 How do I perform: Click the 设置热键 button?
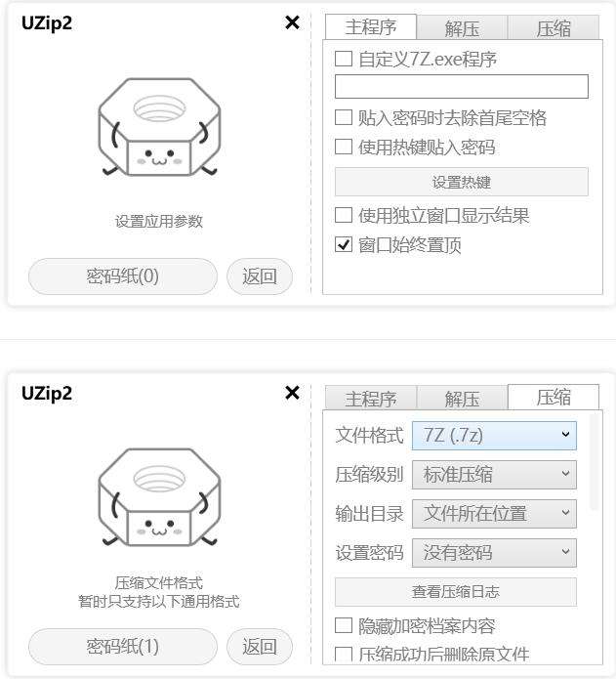[462, 182]
